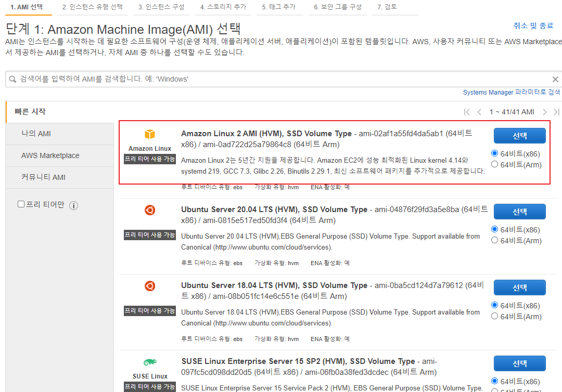
Task: Open Systems Manager 파라미터로 검색 link
Action: click(x=512, y=93)
